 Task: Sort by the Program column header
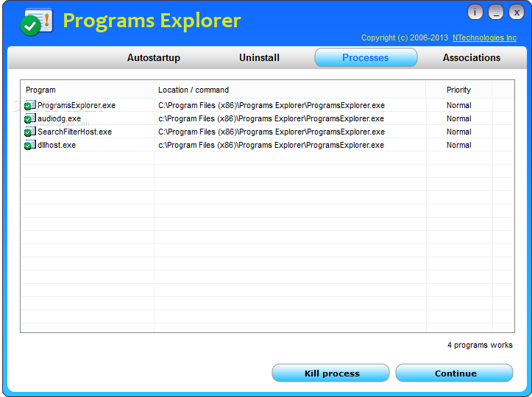coord(88,90)
